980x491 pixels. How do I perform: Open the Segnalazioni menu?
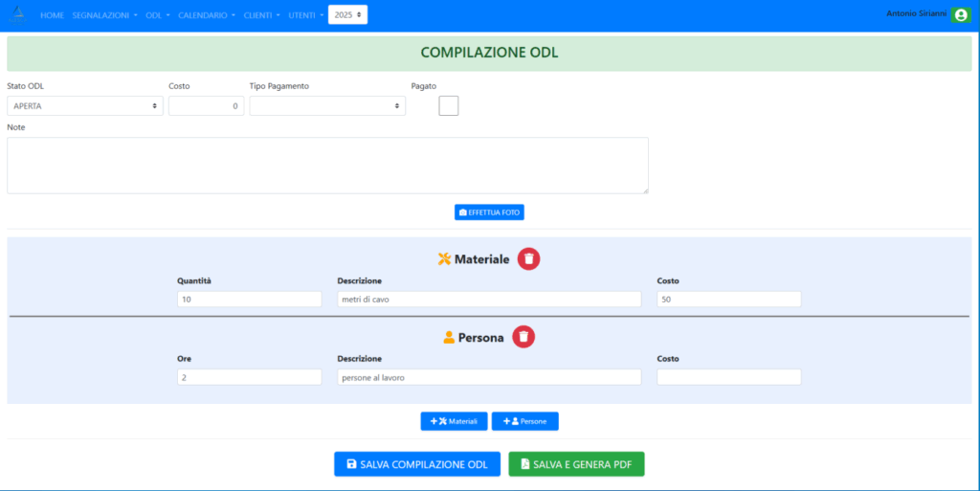click(104, 16)
